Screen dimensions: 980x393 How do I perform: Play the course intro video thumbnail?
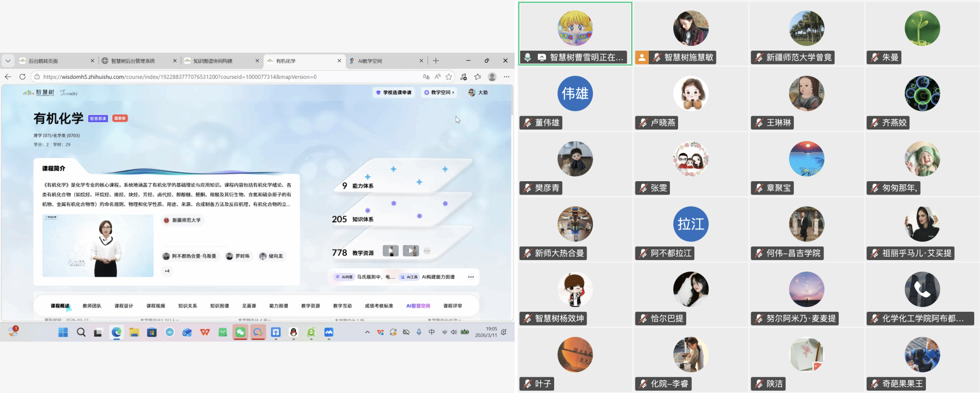pyautogui.click(x=98, y=246)
